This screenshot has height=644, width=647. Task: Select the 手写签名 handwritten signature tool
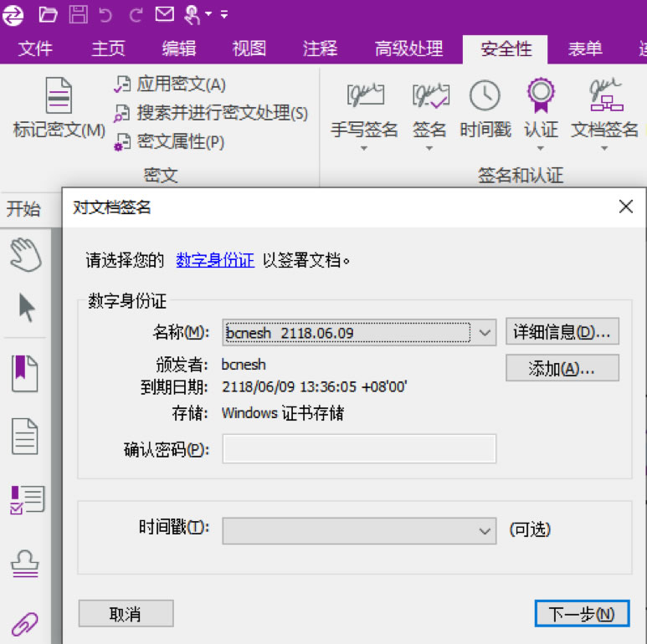[x=364, y=97]
